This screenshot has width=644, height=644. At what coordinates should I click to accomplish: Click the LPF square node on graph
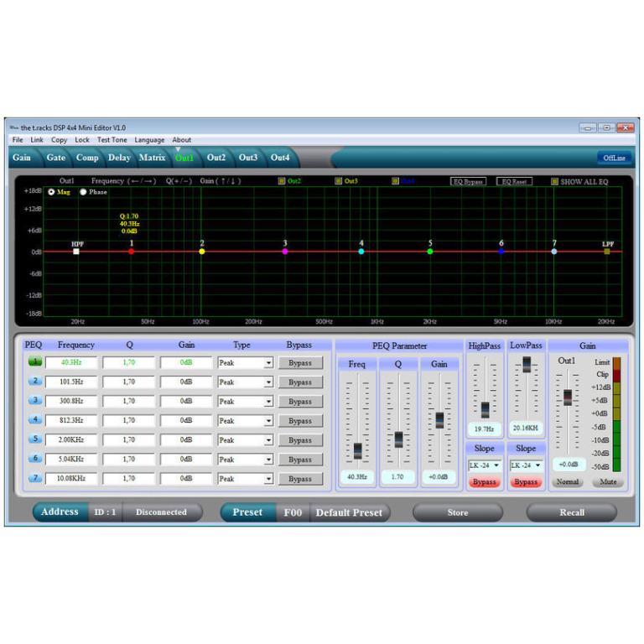point(607,252)
